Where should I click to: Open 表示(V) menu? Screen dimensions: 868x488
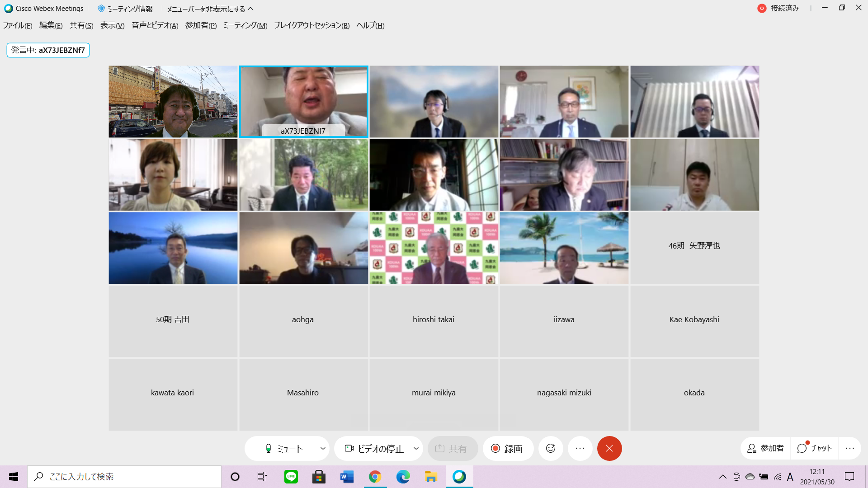[x=112, y=25]
